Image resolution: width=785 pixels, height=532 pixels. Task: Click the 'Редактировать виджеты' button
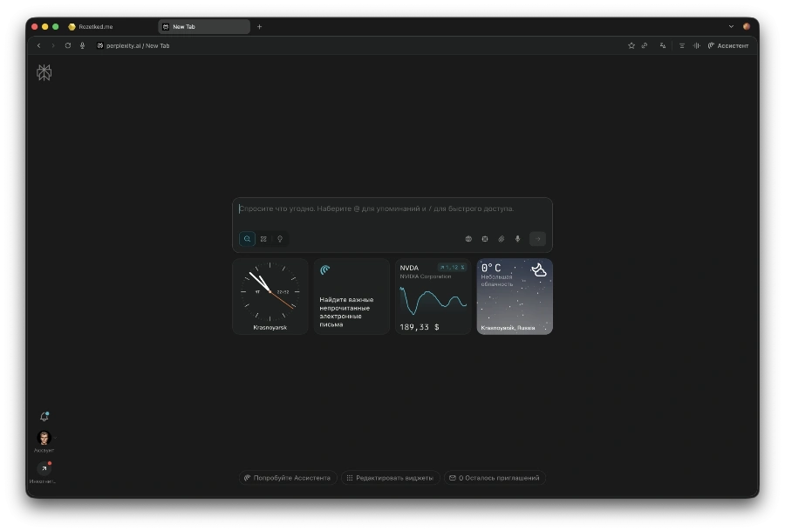[x=390, y=478]
